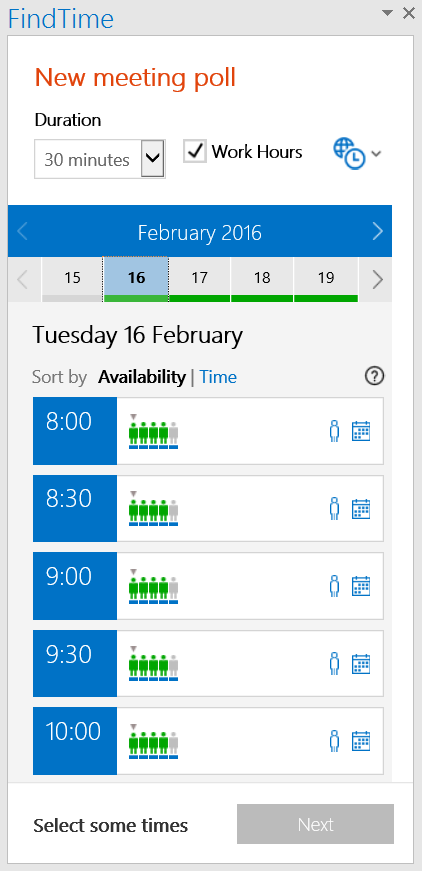Viewport: 422px width, 871px height.
Task: Open the time zone globe clock icon
Action: point(349,154)
